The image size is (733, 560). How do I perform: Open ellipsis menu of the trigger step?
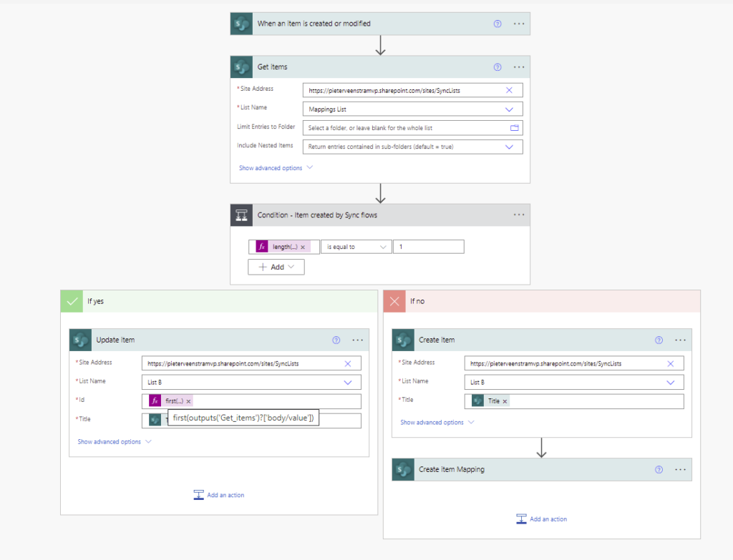coord(519,24)
